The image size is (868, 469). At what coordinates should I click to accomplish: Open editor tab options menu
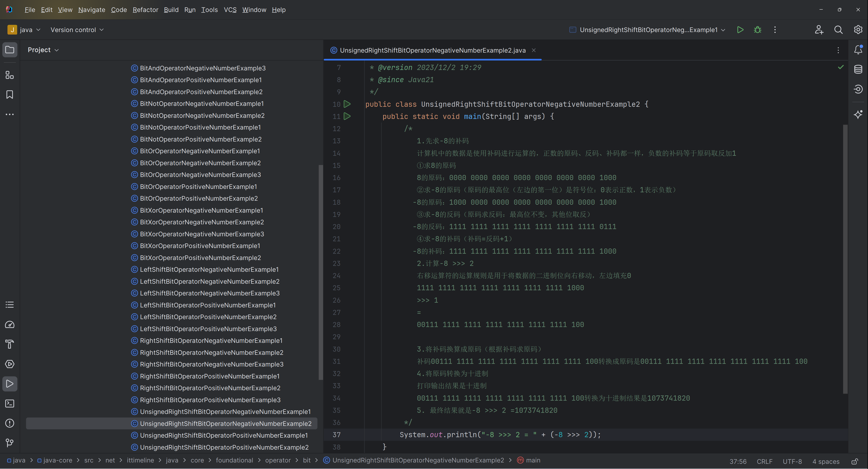(838, 50)
